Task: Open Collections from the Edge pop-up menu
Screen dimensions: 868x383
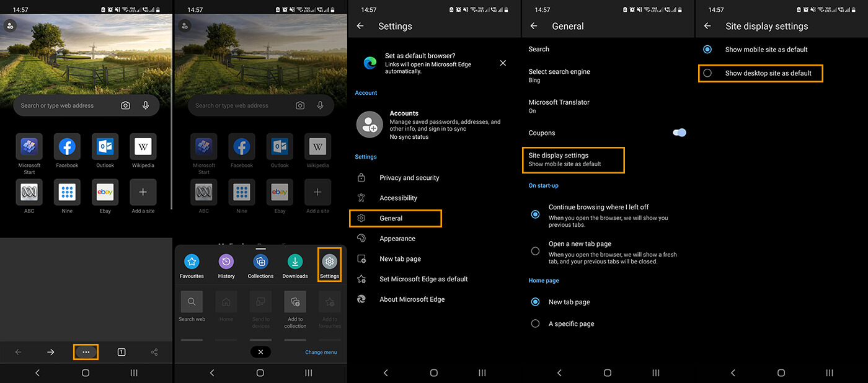Action: [260, 266]
